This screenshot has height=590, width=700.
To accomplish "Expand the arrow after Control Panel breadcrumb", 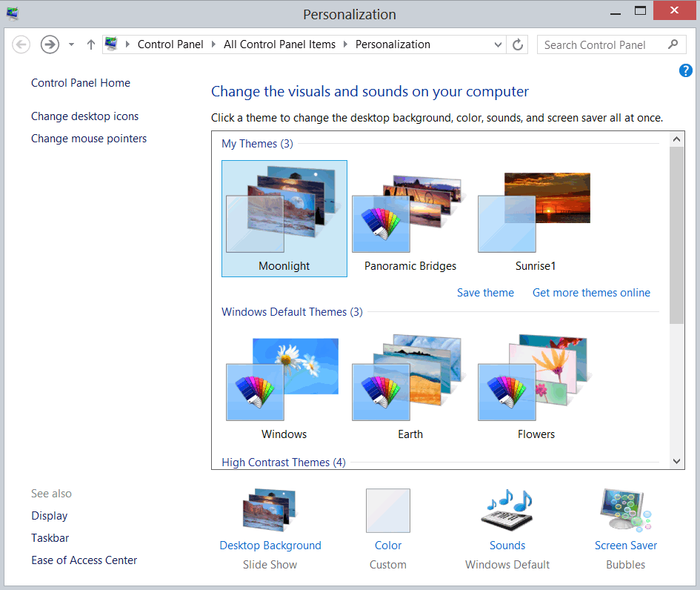I will click(213, 44).
